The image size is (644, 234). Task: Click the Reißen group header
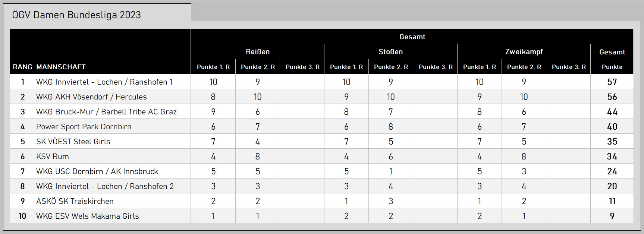(x=258, y=52)
